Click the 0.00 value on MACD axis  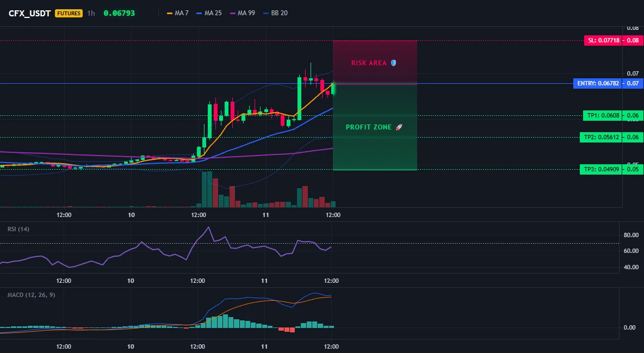point(630,327)
